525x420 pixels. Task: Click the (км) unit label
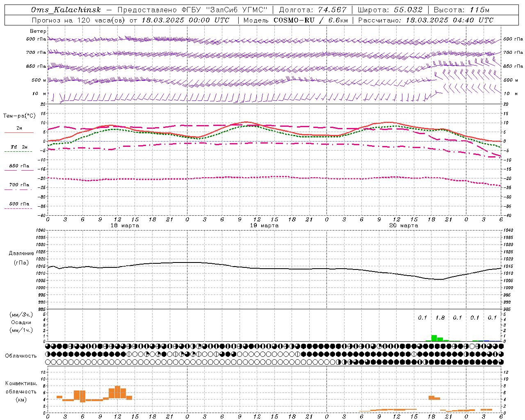[x=21, y=400]
